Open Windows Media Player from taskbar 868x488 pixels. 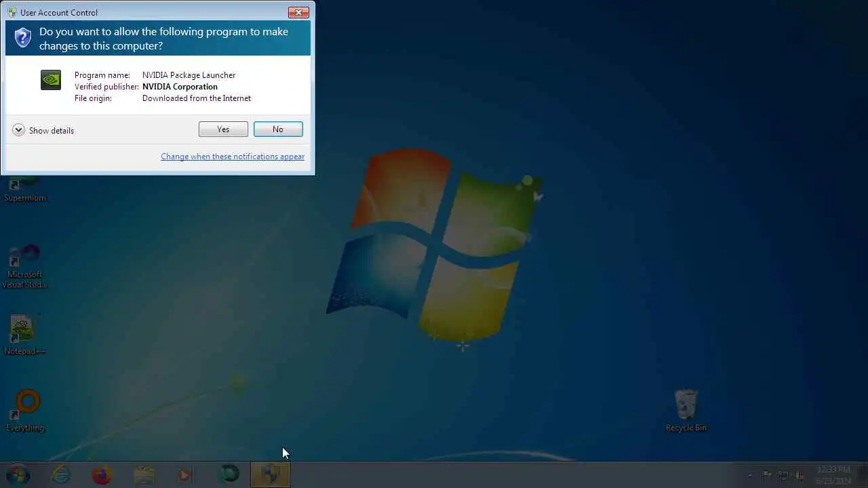[184, 474]
